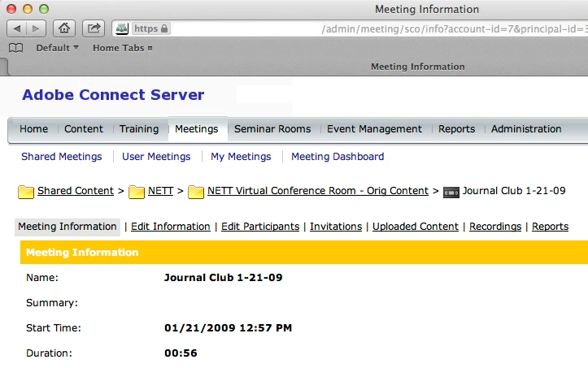The width and height of the screenshot is (588, 368).
Task: Click the https lock badge
Action: click(x=151, y=28)
